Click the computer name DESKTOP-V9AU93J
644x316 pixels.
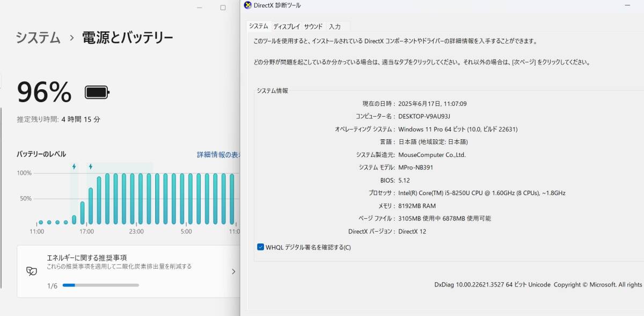[x=424, y=117]
